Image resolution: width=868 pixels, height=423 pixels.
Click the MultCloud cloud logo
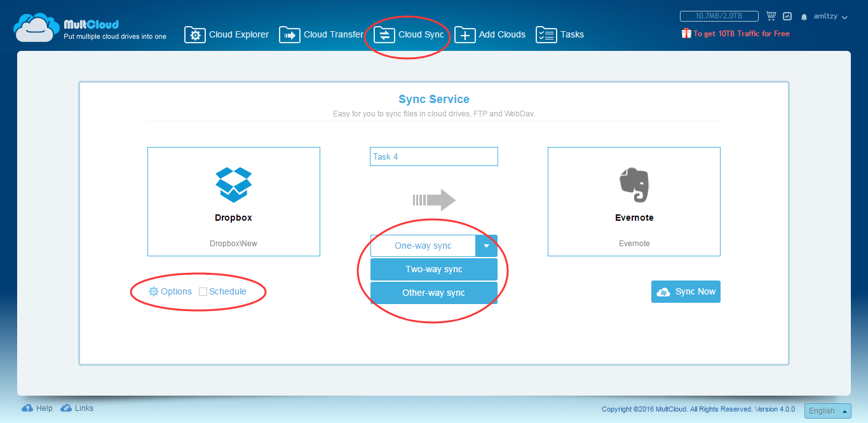36,28
